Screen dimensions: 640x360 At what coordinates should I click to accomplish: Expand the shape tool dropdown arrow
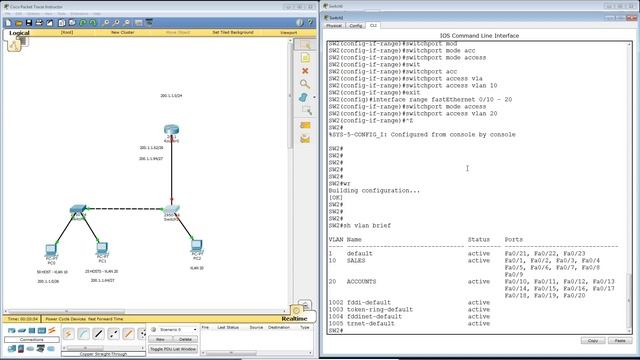314,98
